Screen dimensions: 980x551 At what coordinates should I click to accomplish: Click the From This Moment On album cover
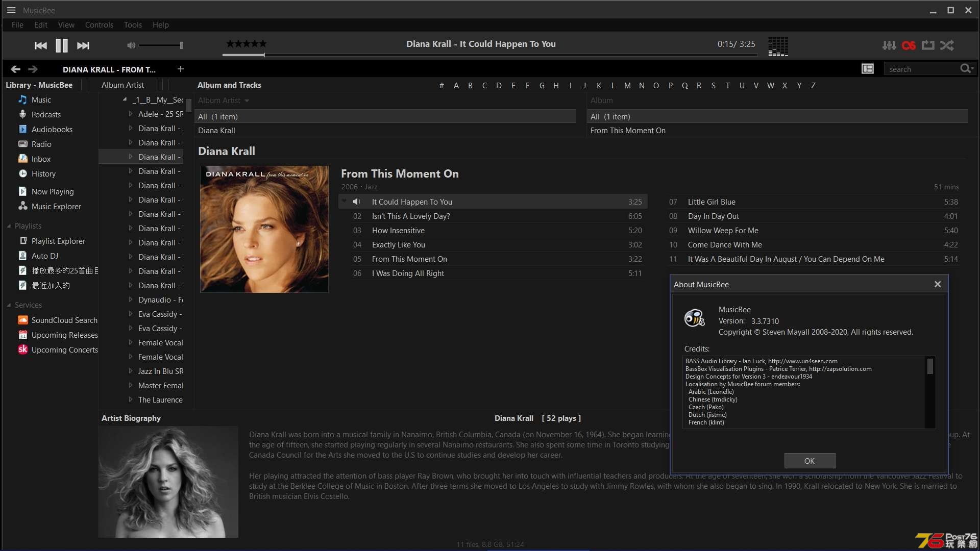264,229
